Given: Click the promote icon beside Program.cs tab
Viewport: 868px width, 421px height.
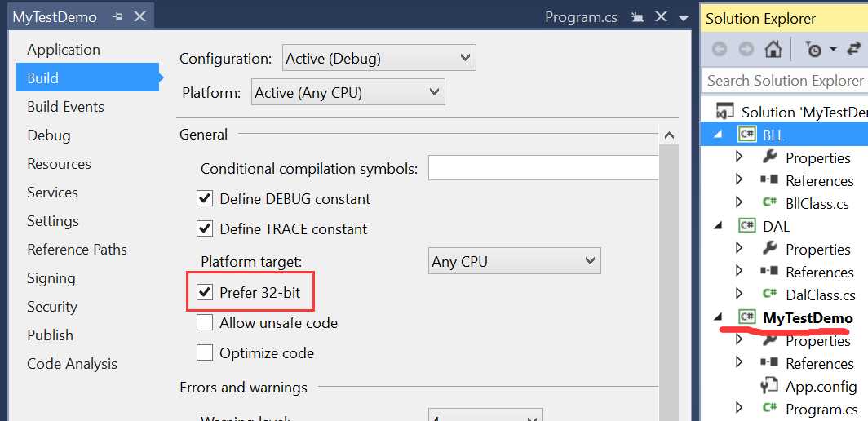Looking at the screenshot, I should pyautogui.click(x=637, y=17).
